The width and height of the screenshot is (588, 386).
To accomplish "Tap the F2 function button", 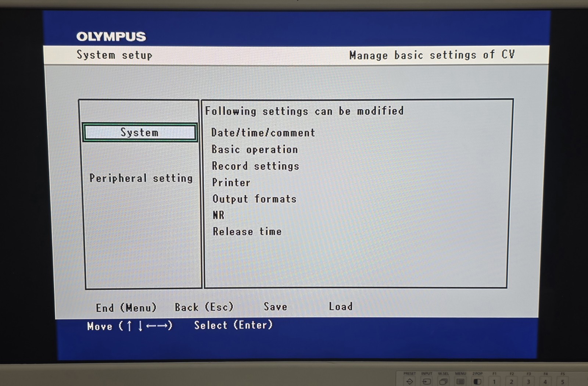I will [x=512, y=382].
